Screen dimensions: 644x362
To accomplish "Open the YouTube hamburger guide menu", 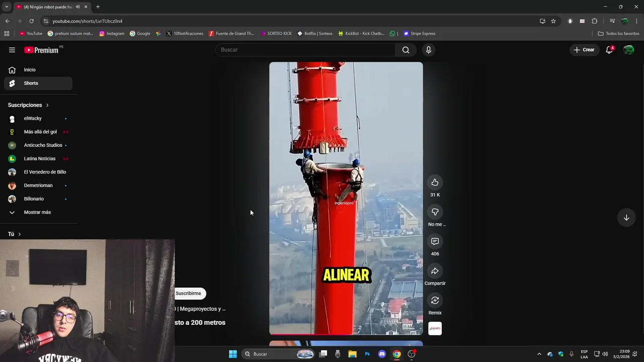I will [12, 50].
